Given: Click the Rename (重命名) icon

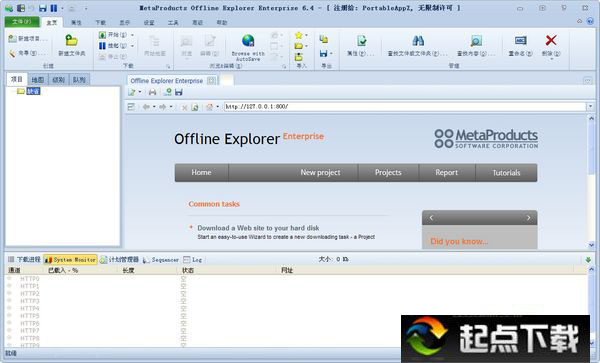Looking at the screenshot, I should 520,41.
